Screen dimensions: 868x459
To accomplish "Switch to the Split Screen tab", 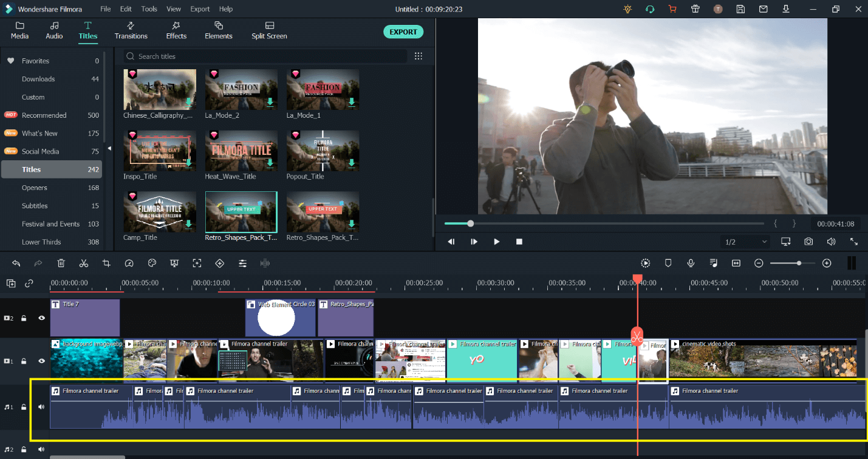I will coord(269,30).
